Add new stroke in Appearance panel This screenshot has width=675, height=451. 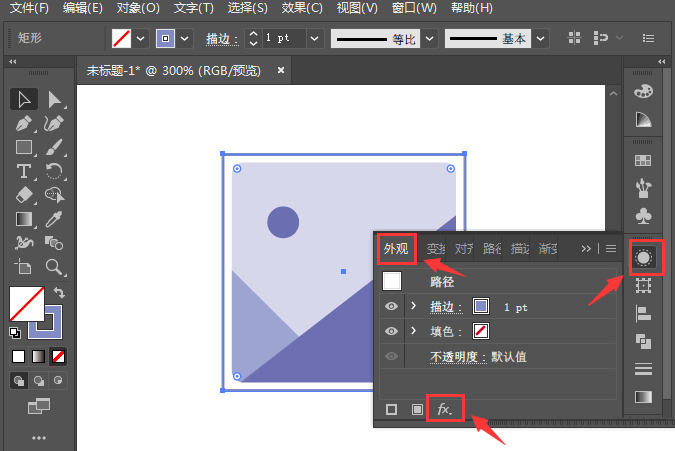click(x=391, y=409)
